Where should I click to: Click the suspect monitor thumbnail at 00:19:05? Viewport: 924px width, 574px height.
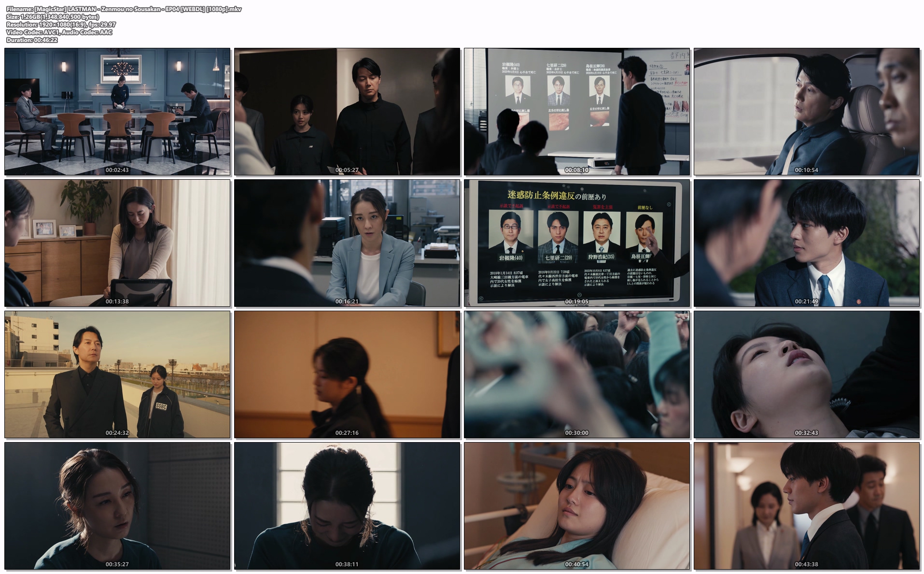[x=577, y=243]
